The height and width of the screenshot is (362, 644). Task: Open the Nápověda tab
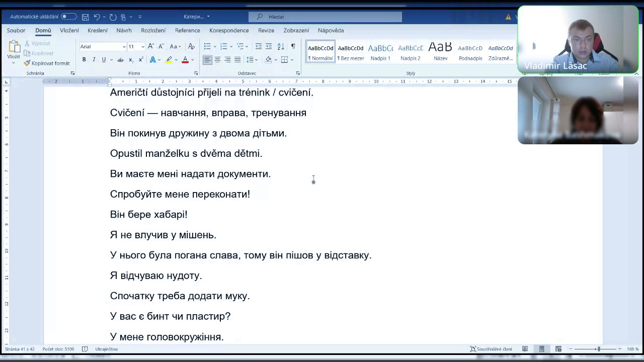pos(331,30)
